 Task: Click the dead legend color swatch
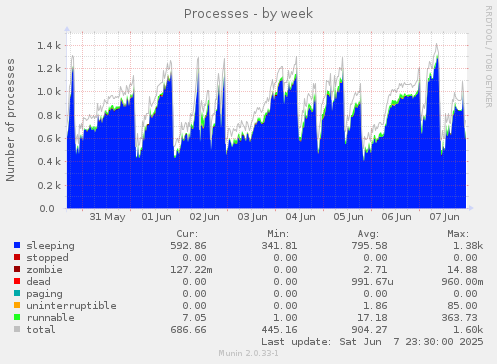(x=17, y=281)
